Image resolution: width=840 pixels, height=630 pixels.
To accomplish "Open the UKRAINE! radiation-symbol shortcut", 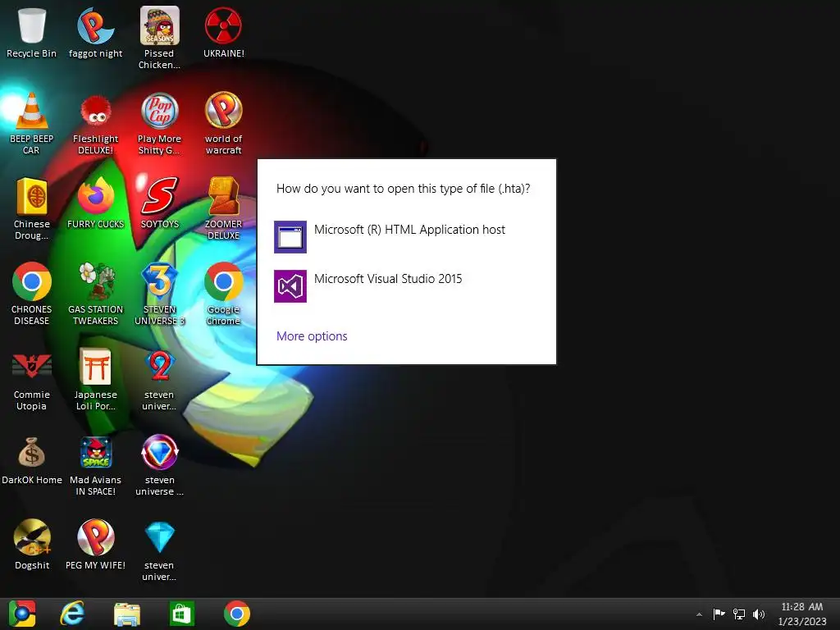I will [223, 25].
